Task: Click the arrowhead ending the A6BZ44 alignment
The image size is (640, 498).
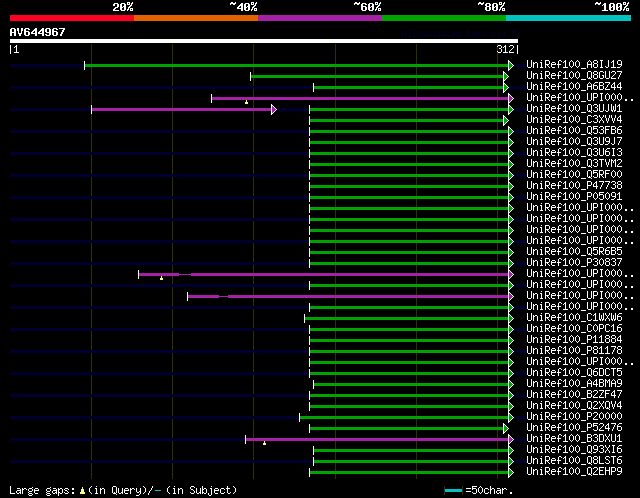Action: click(506, 87)
